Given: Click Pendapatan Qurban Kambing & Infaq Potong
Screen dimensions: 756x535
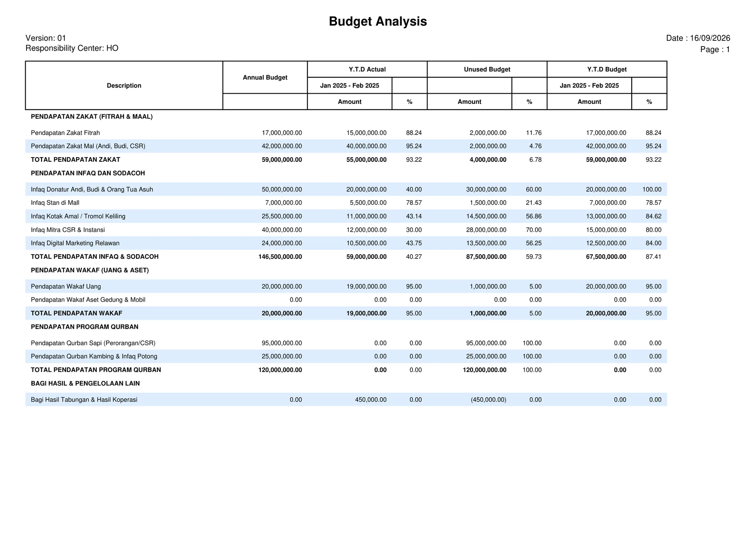Looking at the screenshot, I should point(94,356).
